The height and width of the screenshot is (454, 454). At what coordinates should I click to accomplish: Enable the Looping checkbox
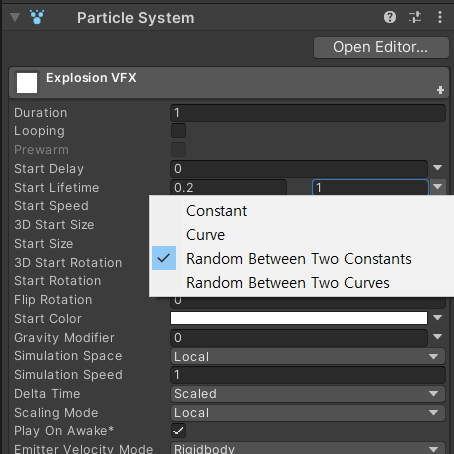click(x=178, y=131)
